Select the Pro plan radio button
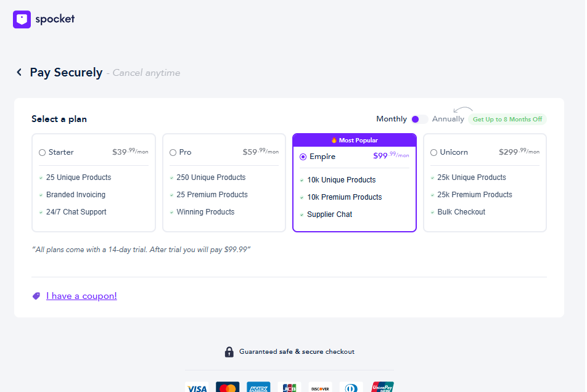 pyautogui.click(x=173, y=153)
